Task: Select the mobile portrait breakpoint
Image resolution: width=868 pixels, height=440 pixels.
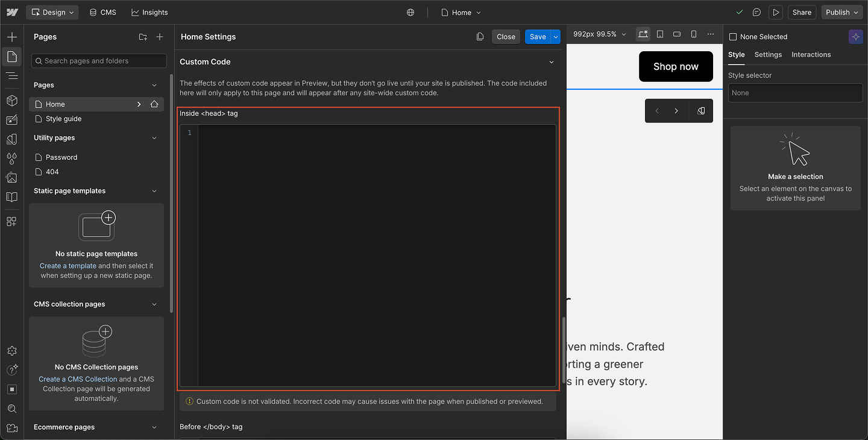Action: (694, 34)
